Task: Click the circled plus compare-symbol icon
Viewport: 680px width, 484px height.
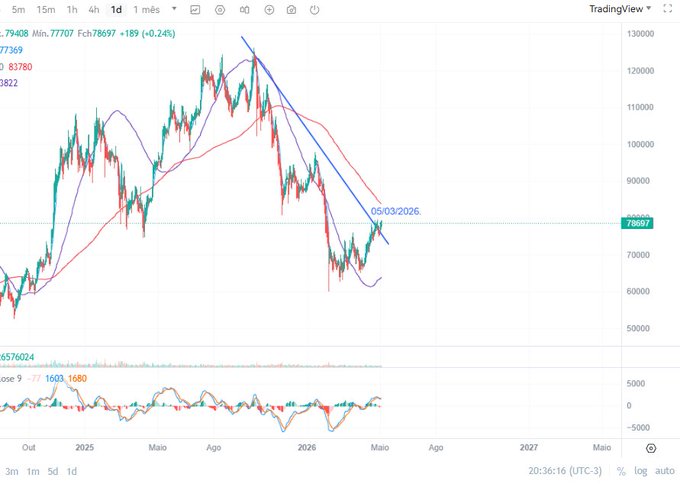Action: coord(269,10)
